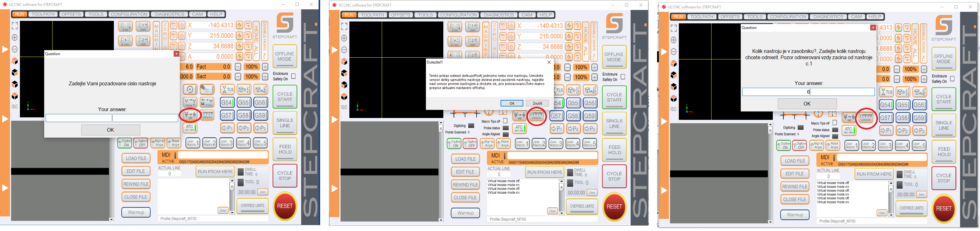The width and height of the screenshot is (980, 231).
Task: Click Reset Angle in left window
Action: tap(174, 143)
